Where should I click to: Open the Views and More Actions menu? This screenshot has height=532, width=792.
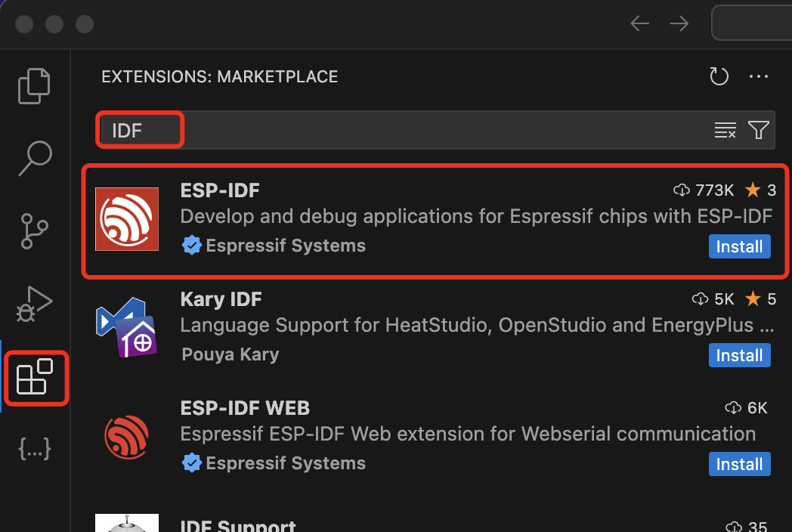pyautogui.click(x=758, y=76)
